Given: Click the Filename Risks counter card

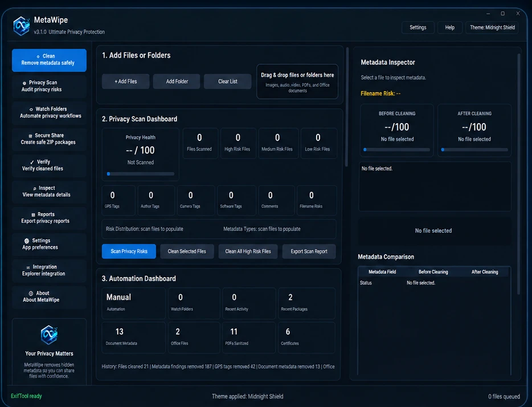Looking at the screenshot, I should (317, 200).
